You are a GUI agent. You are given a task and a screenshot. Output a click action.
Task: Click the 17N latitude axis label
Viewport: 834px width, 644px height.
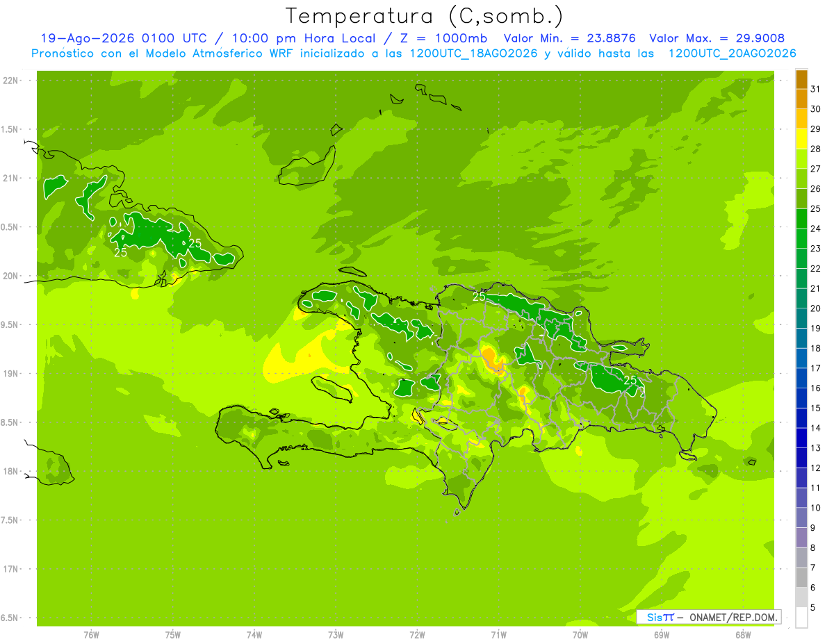(11, 570)
